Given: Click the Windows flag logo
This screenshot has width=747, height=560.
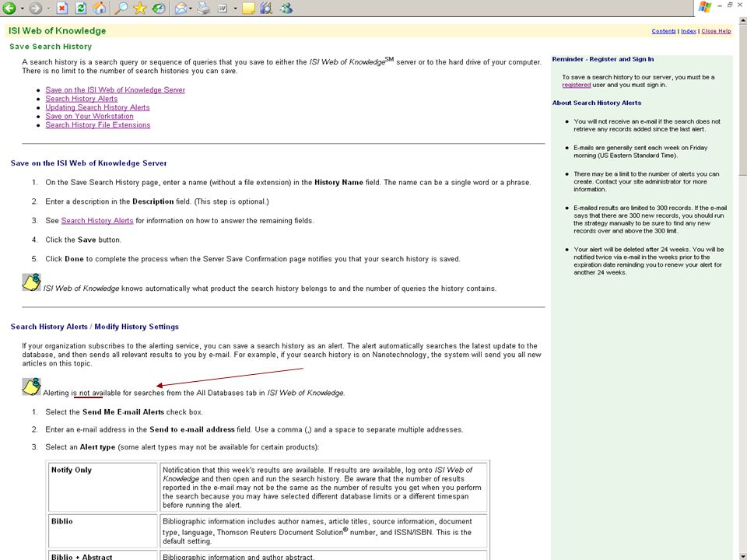Looking at the screenshot, I should tap(705, 7).
